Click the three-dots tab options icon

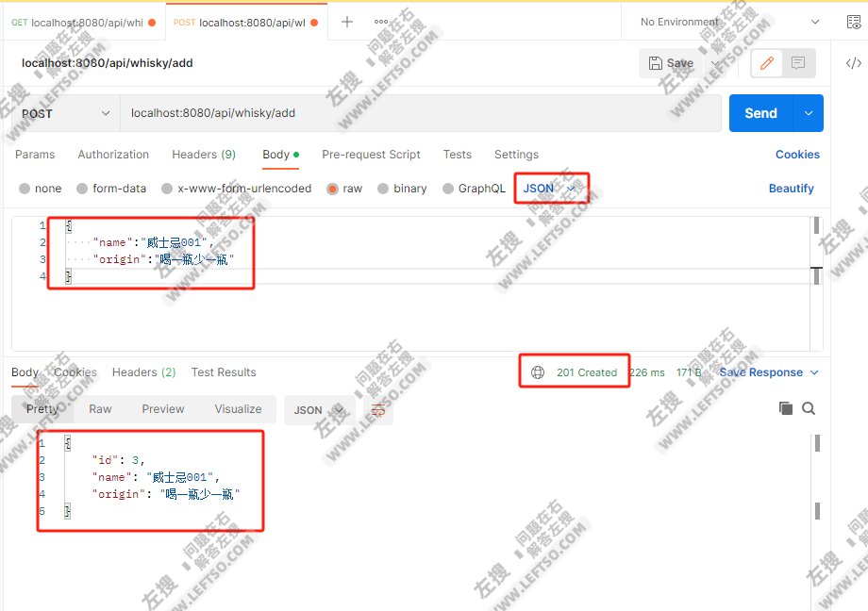[x=381, y=22]
